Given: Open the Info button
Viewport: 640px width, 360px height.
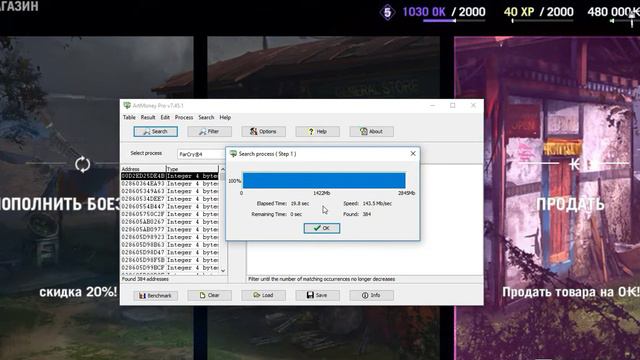Looking at the screenshot, I should click(371, 295).
